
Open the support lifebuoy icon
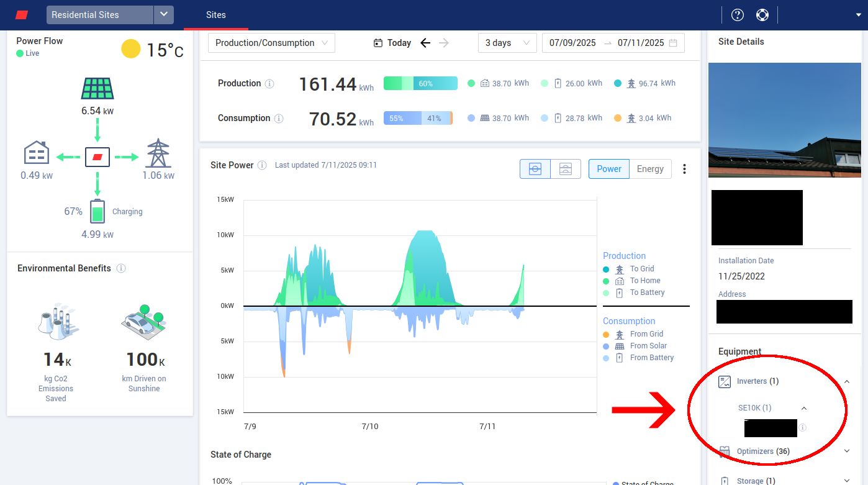(x=762, y=15)
